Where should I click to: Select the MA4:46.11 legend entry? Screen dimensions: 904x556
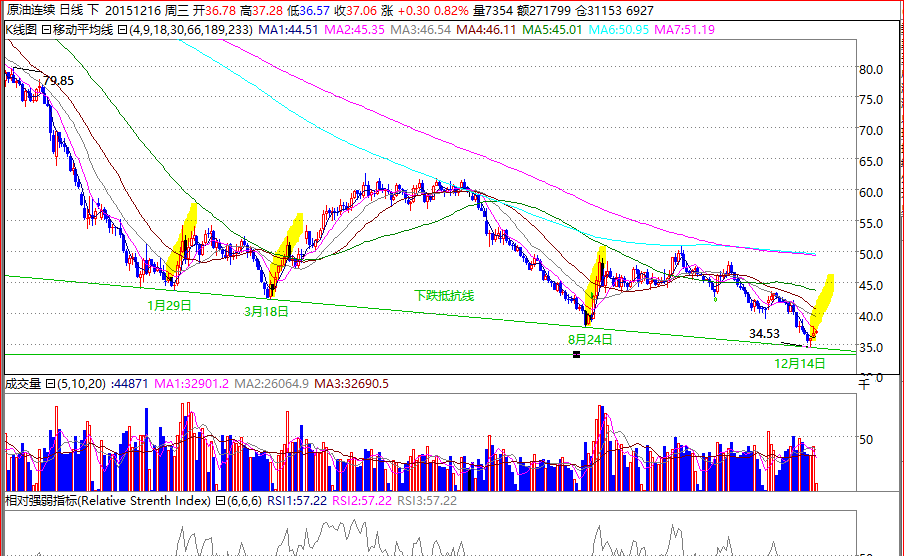486,30
